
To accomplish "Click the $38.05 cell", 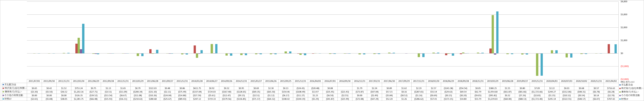I will pyautogui.click(x=64, y=99).
